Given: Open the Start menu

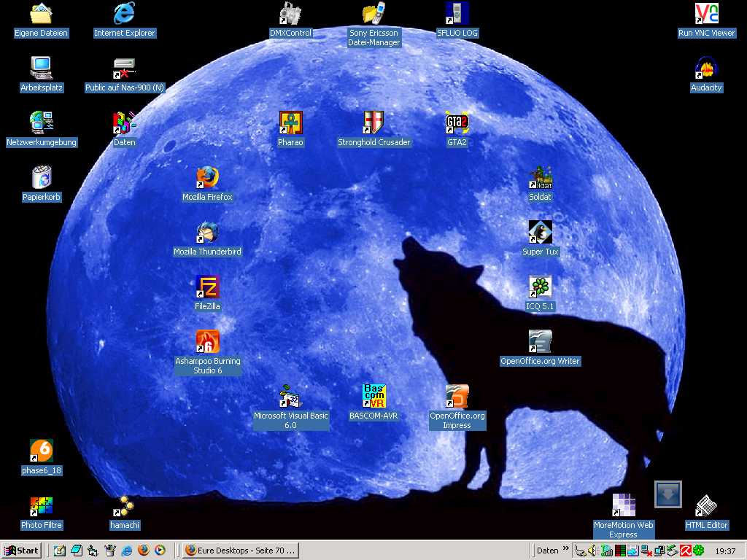Looking at the screenshot, I should [21, 551].
